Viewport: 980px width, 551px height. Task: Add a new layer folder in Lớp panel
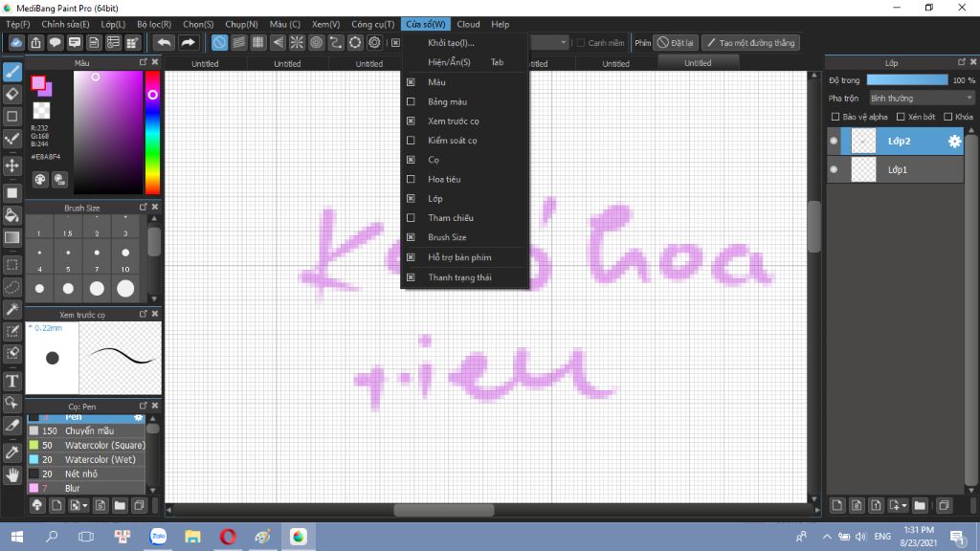coord(920,505)
